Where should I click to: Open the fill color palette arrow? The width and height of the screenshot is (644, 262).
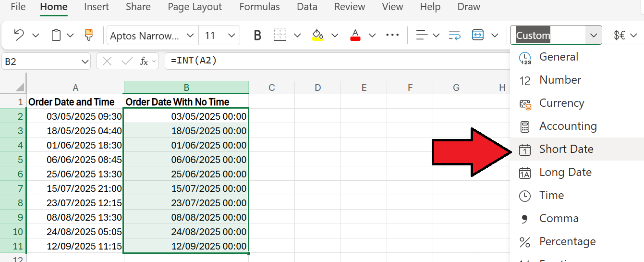[x=335, y=35]
